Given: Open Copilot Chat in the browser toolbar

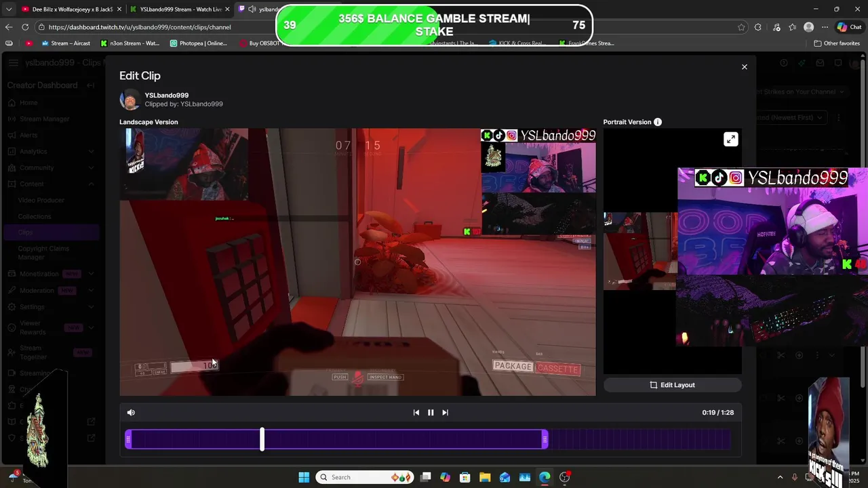Looking at the screenshot, I should coord(850,27).
